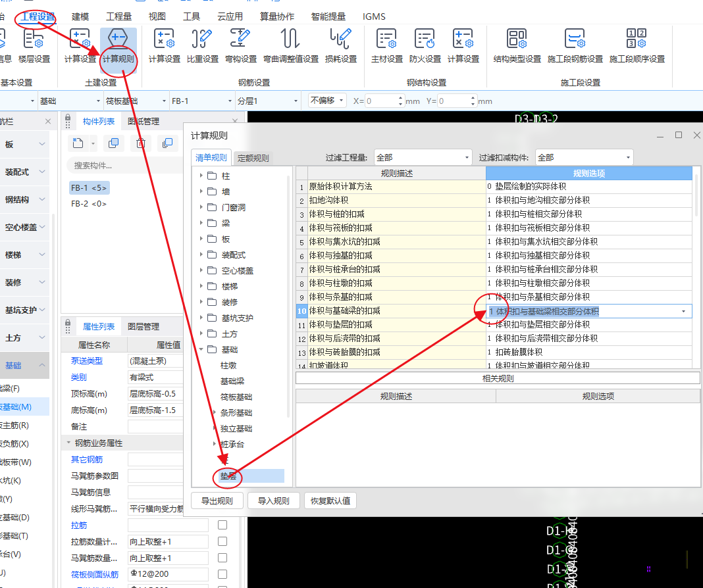Image resolution: width=703 pixels, height=588 pixels.
Task: Click delete component trash icon
Action: [141, 143]
